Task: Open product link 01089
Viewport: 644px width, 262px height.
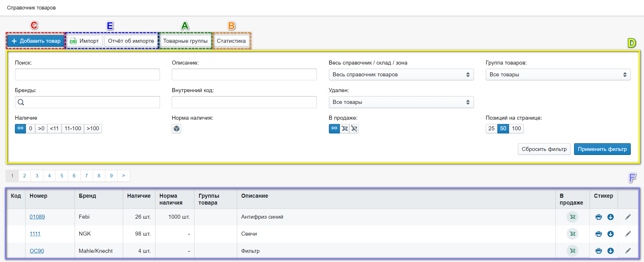Action: (x=37, y=217)
